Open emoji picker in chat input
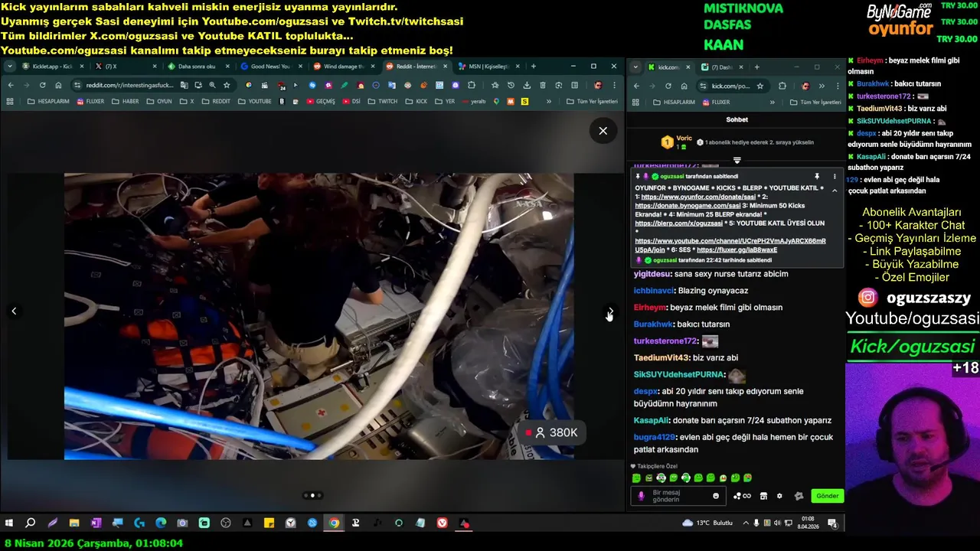 coord(716,496)
